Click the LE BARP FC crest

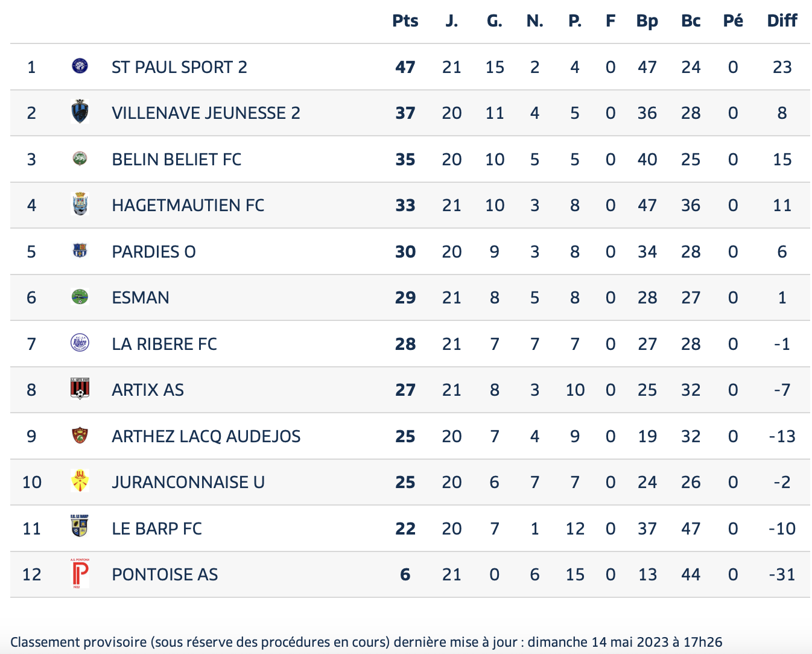80,526
